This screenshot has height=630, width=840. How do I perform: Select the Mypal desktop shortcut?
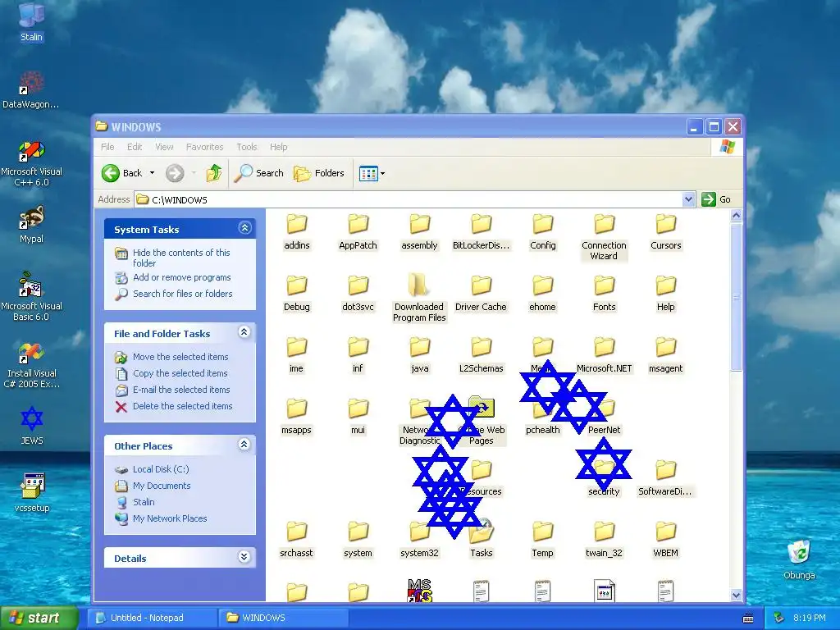[32, 225]
